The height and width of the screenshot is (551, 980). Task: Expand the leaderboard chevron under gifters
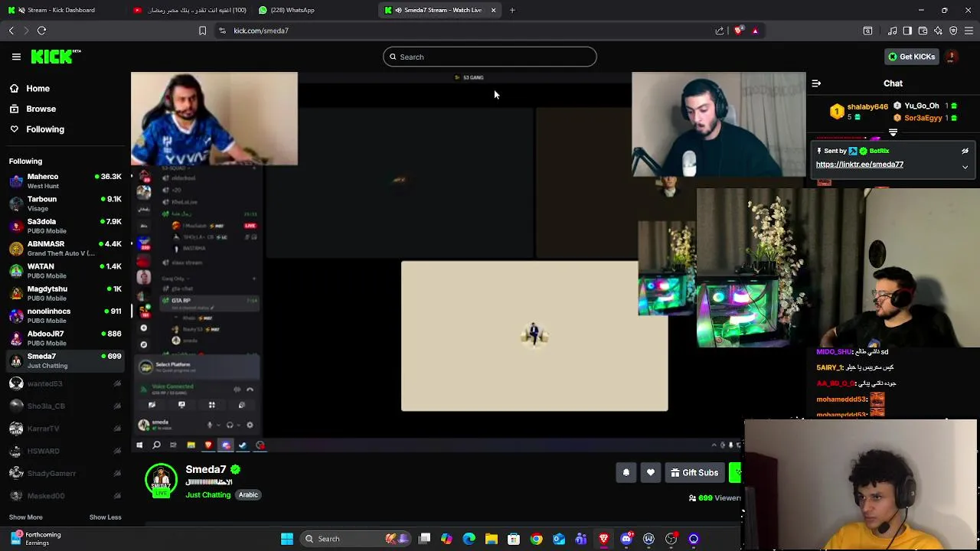pos(893,132)
